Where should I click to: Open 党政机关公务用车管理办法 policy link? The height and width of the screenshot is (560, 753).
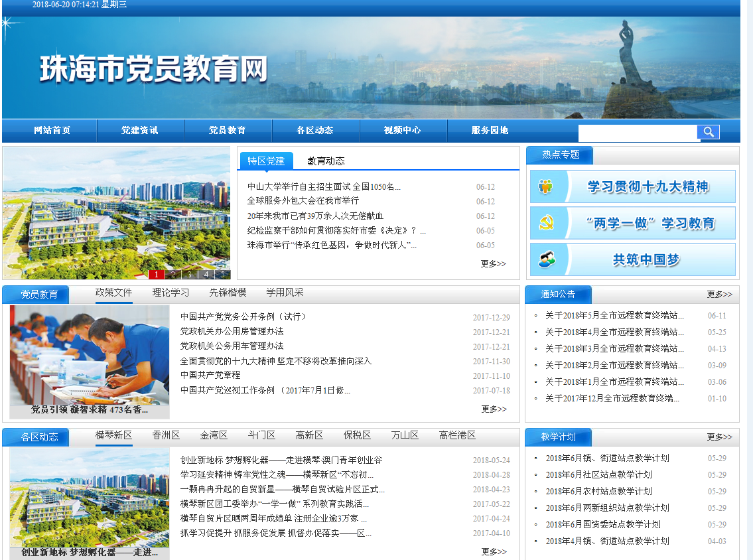click(x=232, y=346)
